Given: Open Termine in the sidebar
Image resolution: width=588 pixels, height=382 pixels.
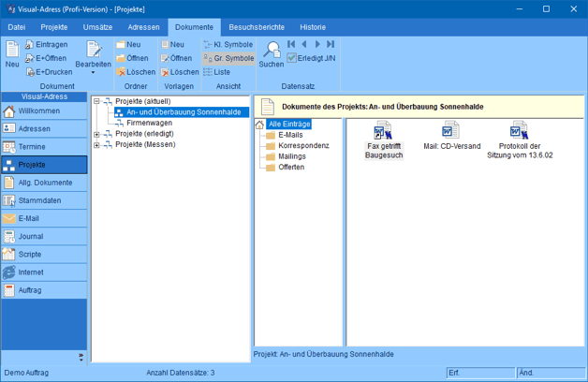Looking at the screenshot, I should click(x=44, y=147).
